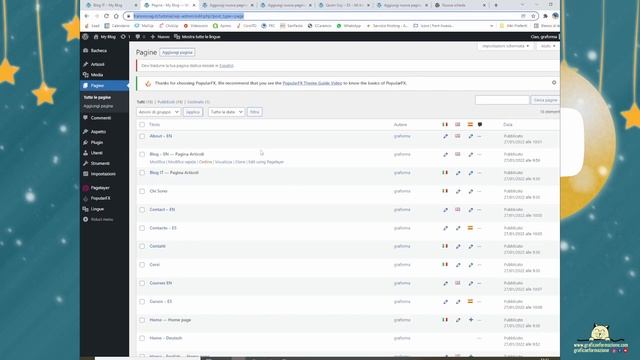Open the Pagelayer icon in sidebar

click(x=86, y=188)
